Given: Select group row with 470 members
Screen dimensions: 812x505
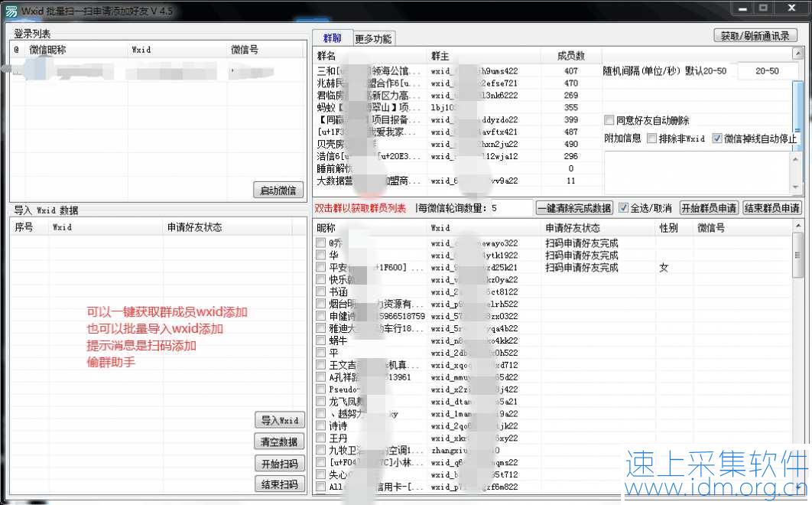Looking at the screenshot, I should pos(457,83).
